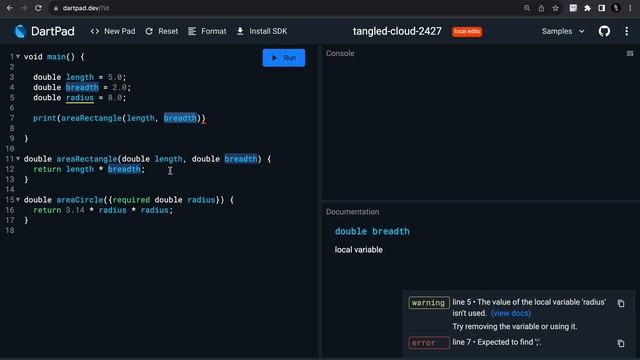
Task: Collapse areaCircle fold arrow on line 15
Action: [x=18, y=200]
